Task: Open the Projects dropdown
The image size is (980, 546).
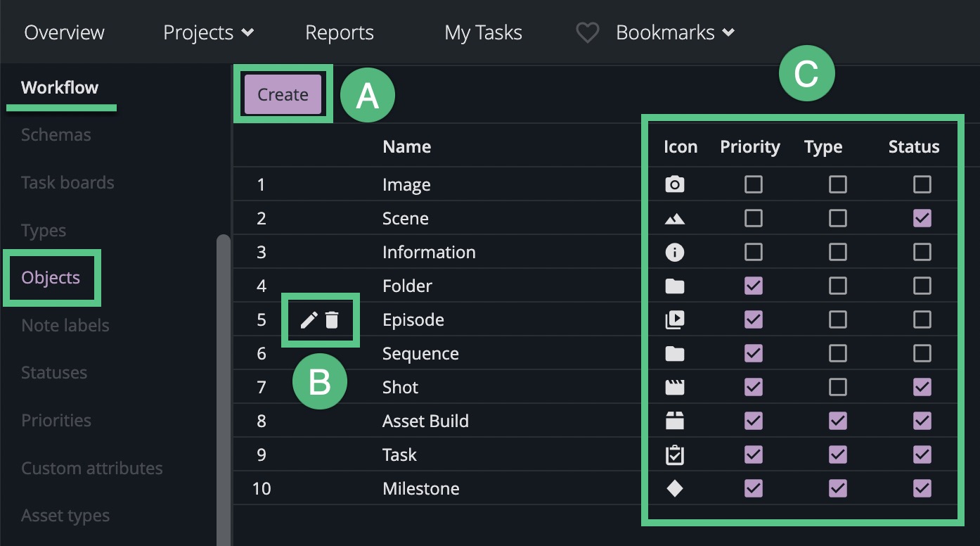Action: [207, 32]
